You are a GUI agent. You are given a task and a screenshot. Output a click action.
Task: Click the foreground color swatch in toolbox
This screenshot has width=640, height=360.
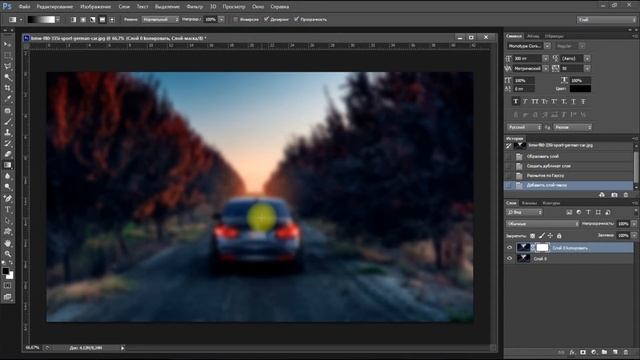click(x=5, y=271)
